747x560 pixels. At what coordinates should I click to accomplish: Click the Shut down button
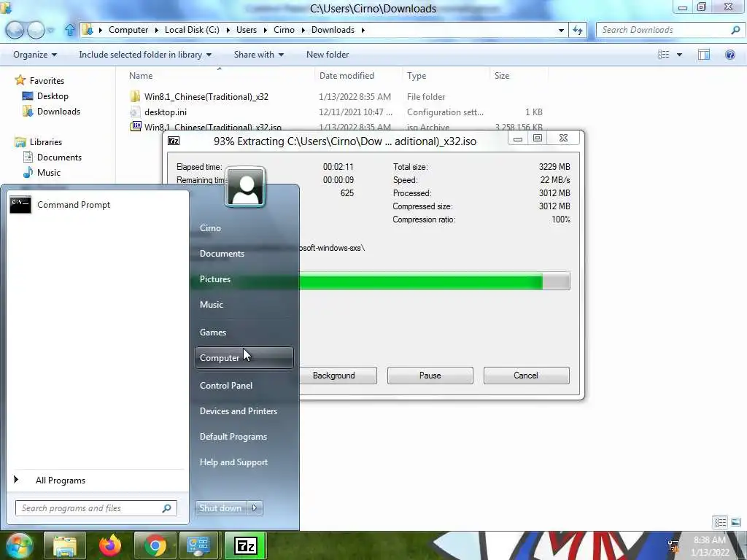[x=220, y=508]
